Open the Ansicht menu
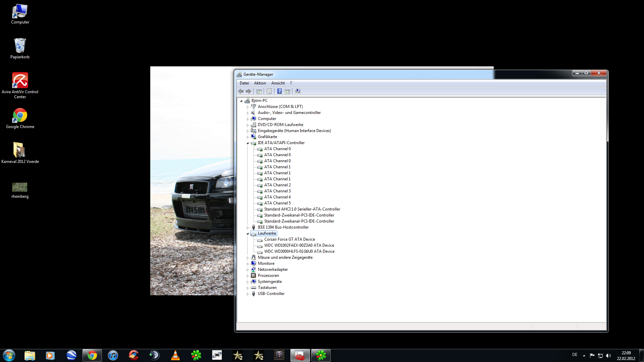This screenshot has height=362, width=644. [278, 83]
